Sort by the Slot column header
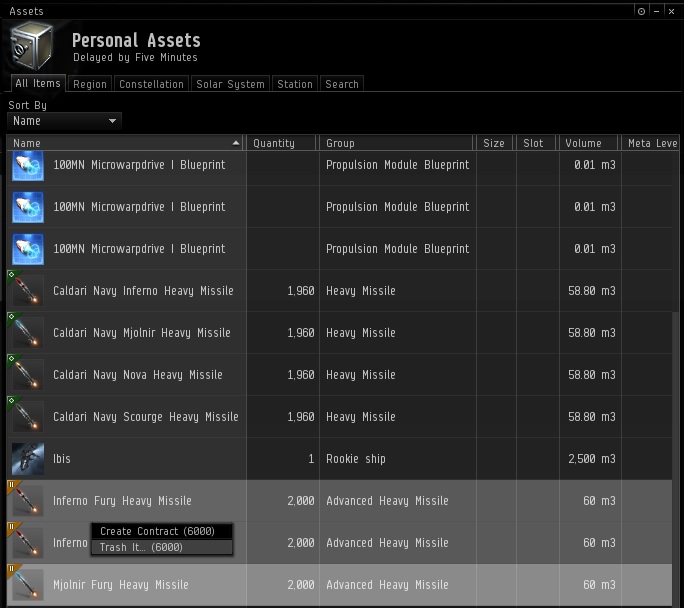 (536, 143)
